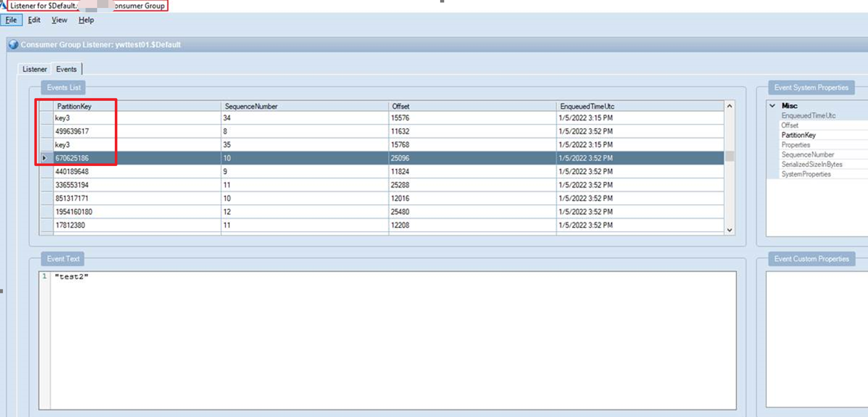This screenshot has height=417, width=868.
Task: Click the row arrow indicator beside 670625186
Action: (x=45, y=158)
